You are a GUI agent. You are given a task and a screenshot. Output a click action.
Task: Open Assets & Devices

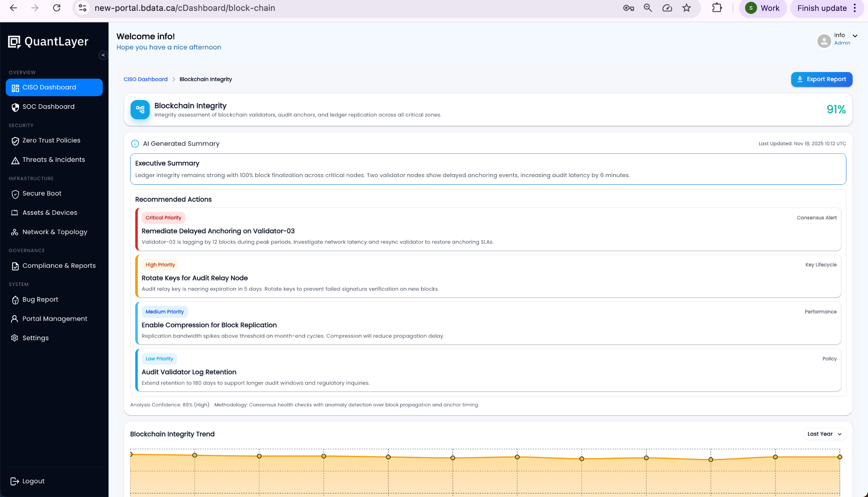(50, 212)
